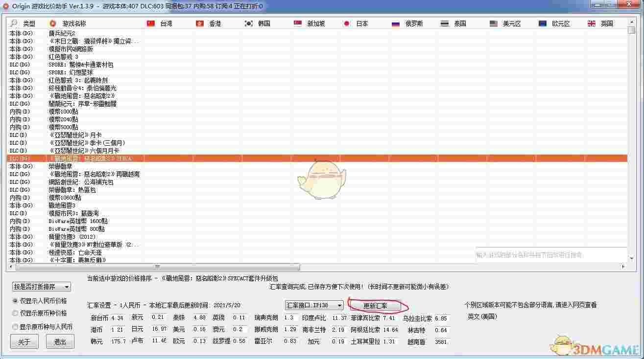Click the Korea flag icon
Screen dimensions: 644x359
coord(249,23)
